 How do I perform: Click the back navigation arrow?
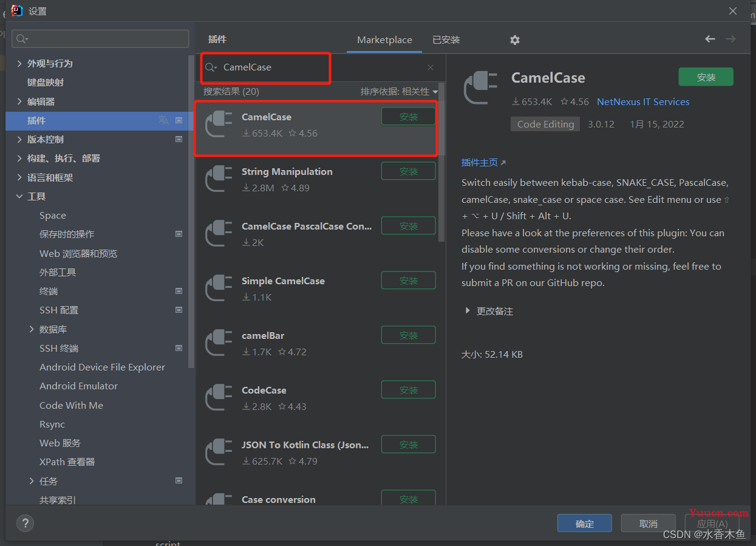pos(710,39)
